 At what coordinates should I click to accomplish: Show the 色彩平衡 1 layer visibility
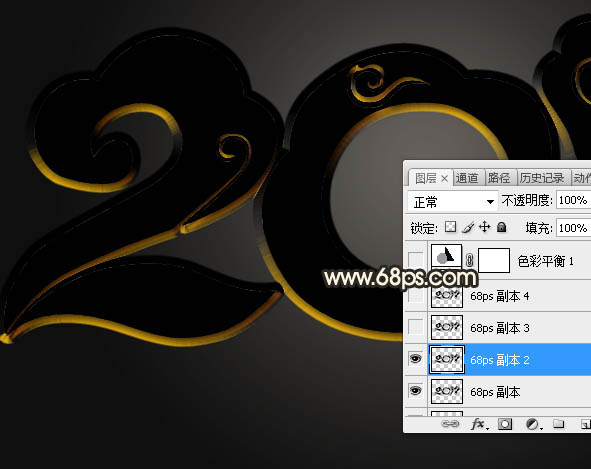click(x=416, y=259)
